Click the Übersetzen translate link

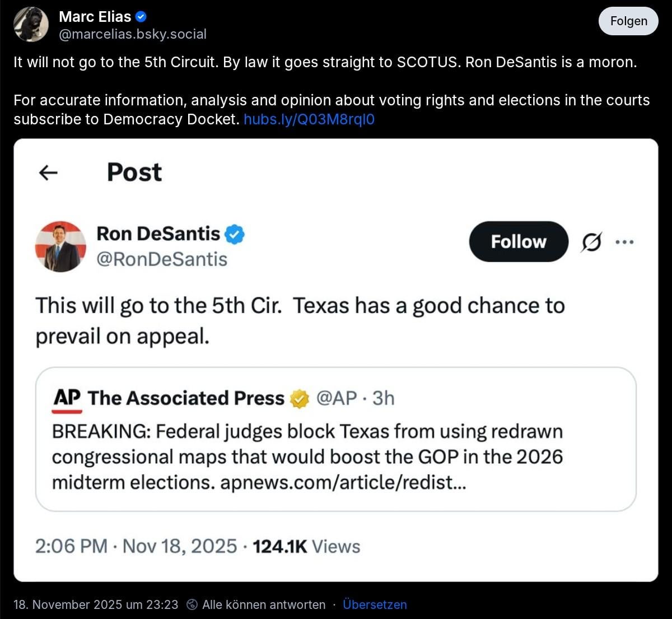tap(375, 605)
